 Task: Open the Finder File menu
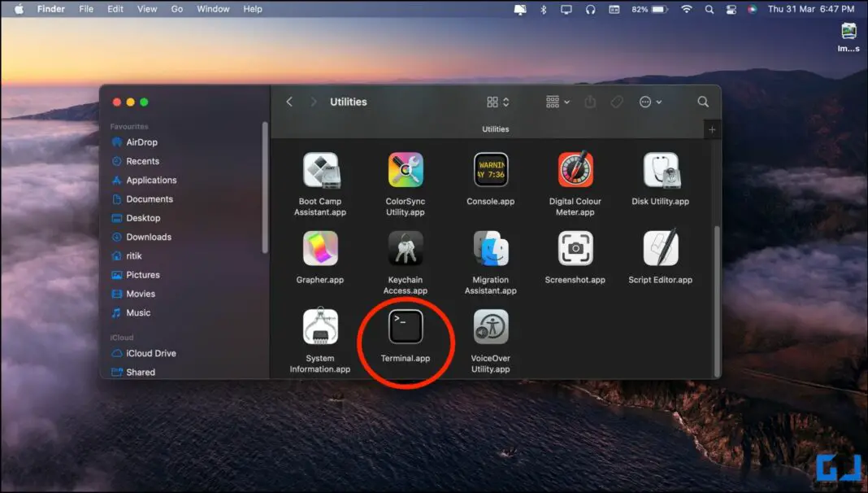86,9
